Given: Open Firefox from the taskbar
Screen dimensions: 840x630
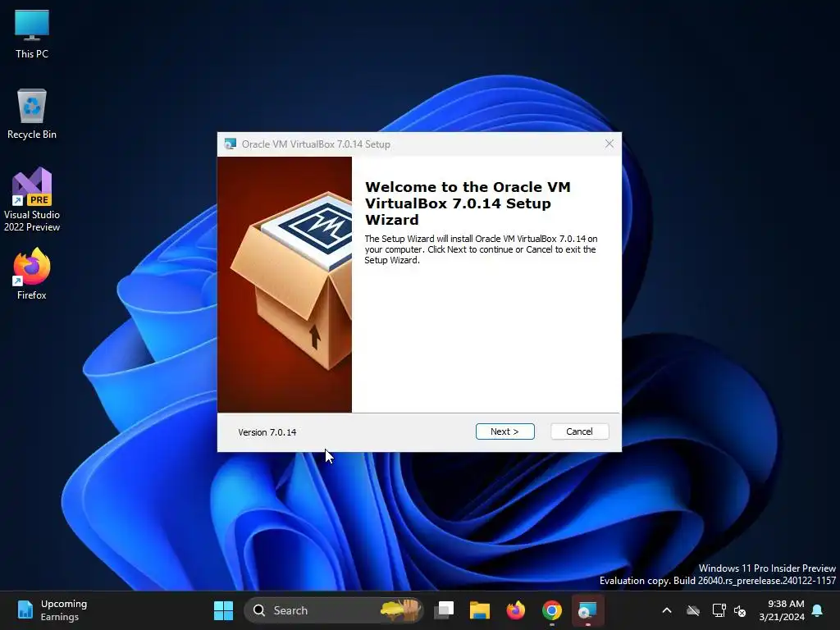Looking at the screenshot, I should click(516, 610).
